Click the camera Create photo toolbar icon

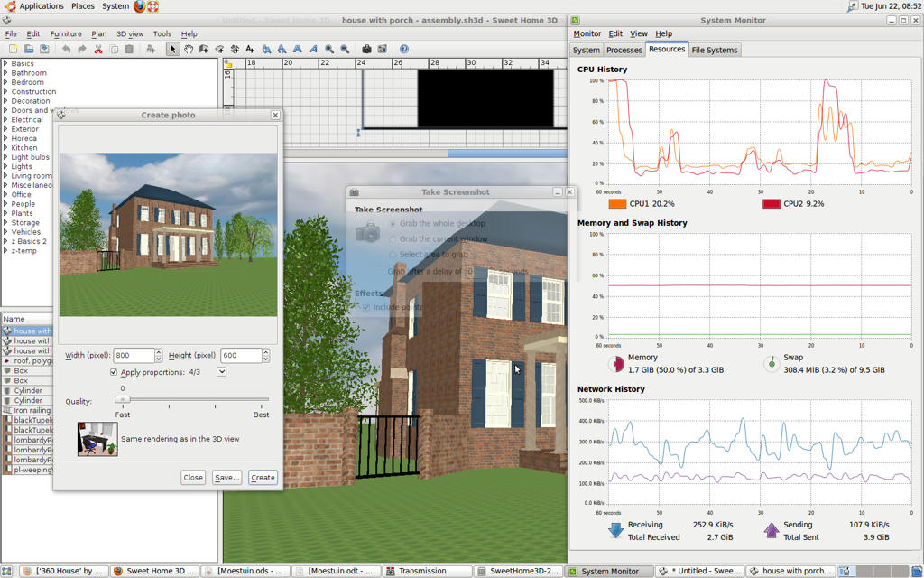366,49
